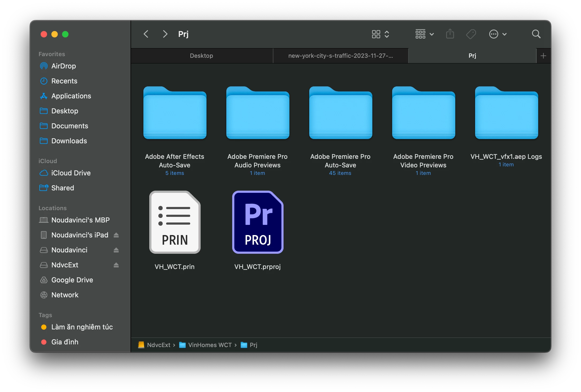
Task: Expand the group-by options dropdown
Action: coord(425,34)
